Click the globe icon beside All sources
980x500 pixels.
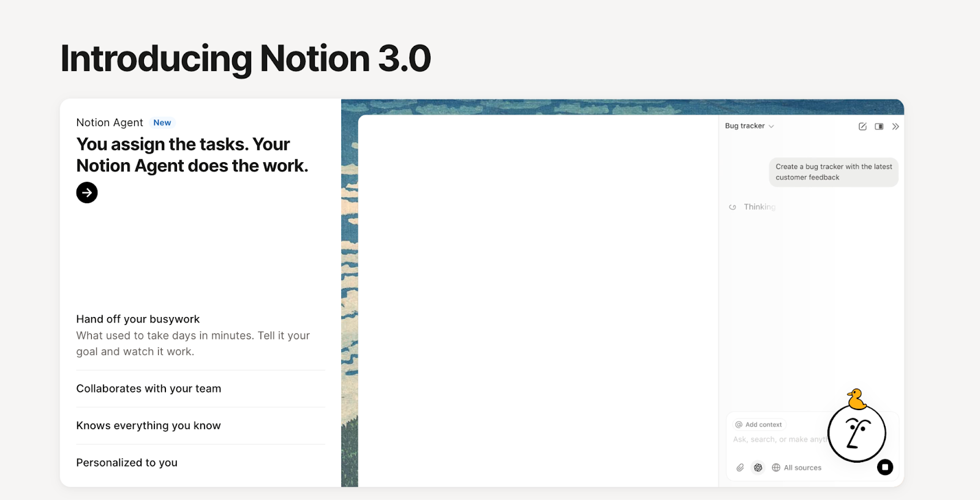(776, 468)
